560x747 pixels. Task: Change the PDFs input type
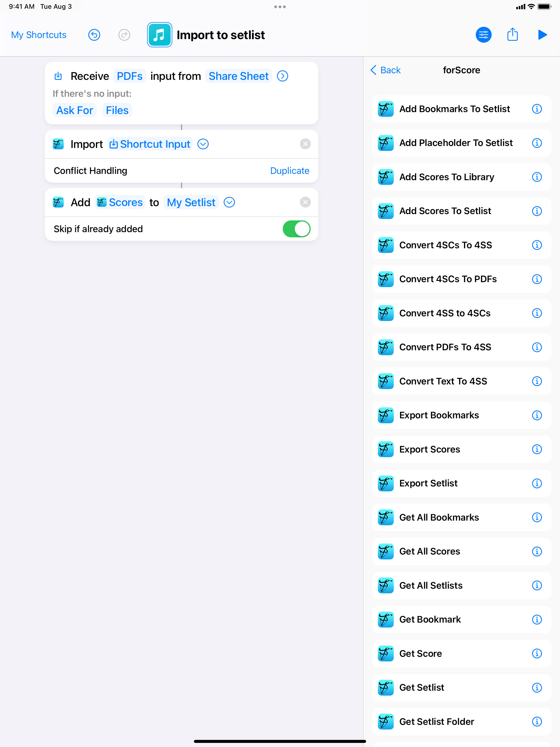pyautogui.click(x=130, y=76)
